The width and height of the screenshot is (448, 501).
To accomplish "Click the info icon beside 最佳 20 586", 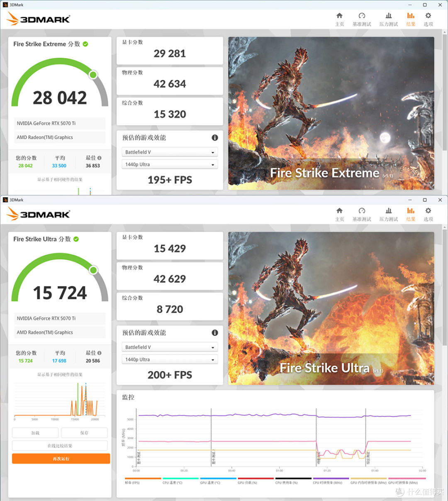I will (100, 353).
